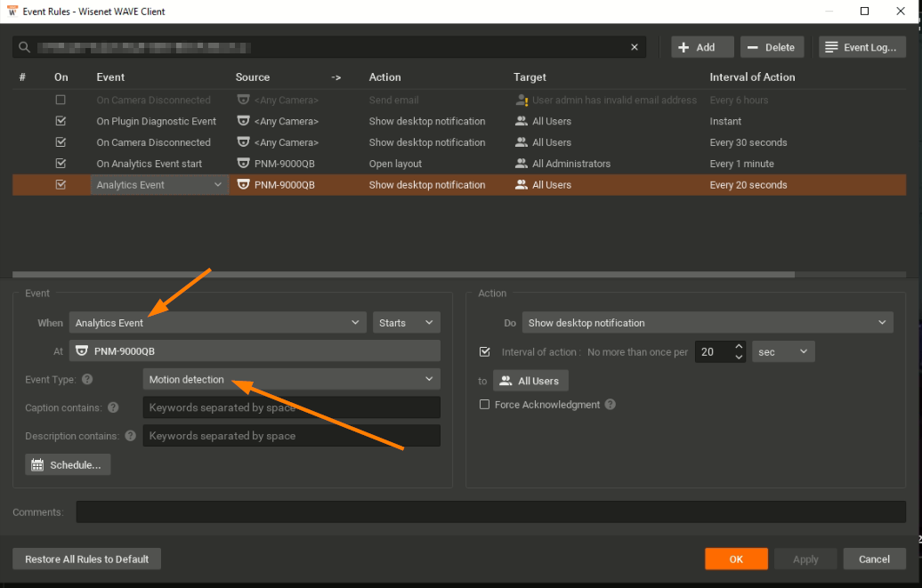This screenshot has height=588, width=922.
Task: Sort by the Event column header
Action: pyautogui.click(x=110, y=77)
